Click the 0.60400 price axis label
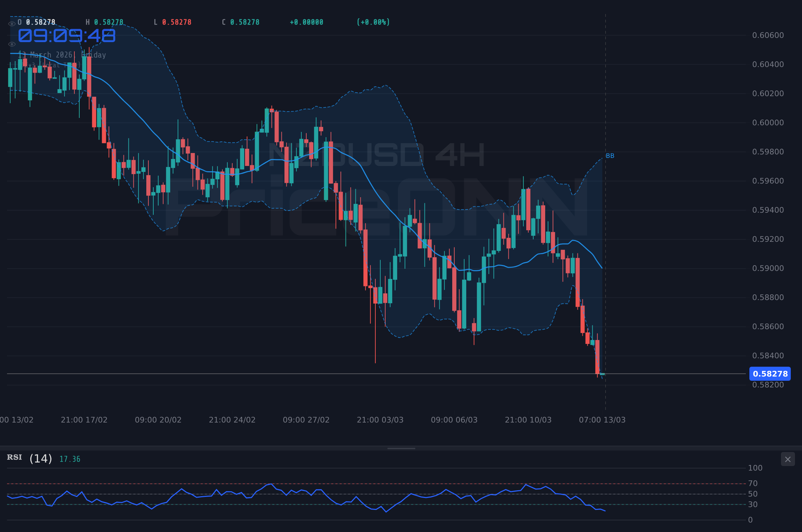 [x=768, y=64]
